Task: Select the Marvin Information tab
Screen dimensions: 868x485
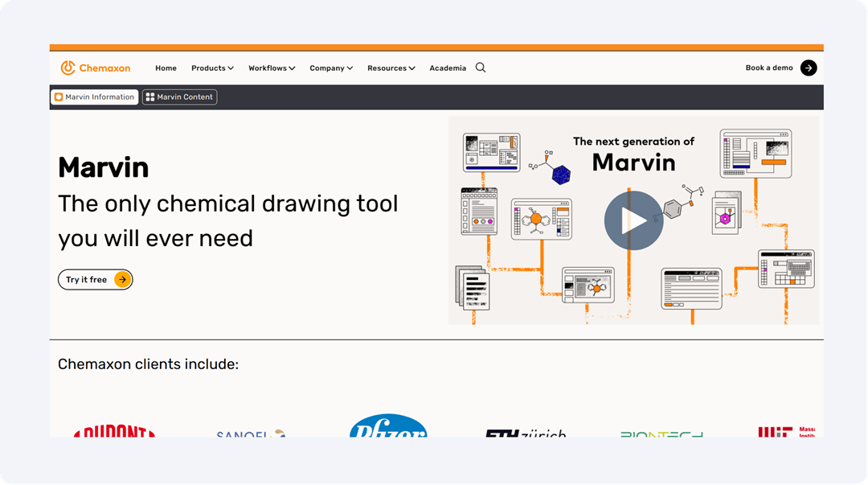Action: pyautogui.click(x=95, y=97)
